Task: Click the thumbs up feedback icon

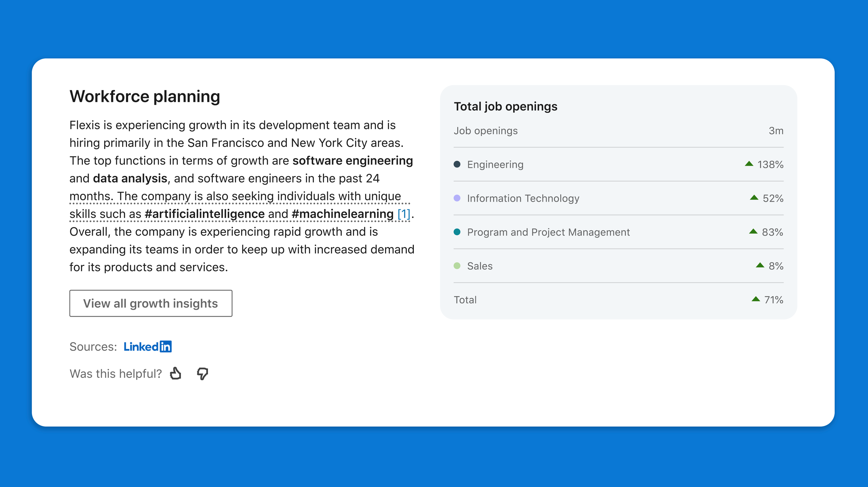Action: coord(176,374)
